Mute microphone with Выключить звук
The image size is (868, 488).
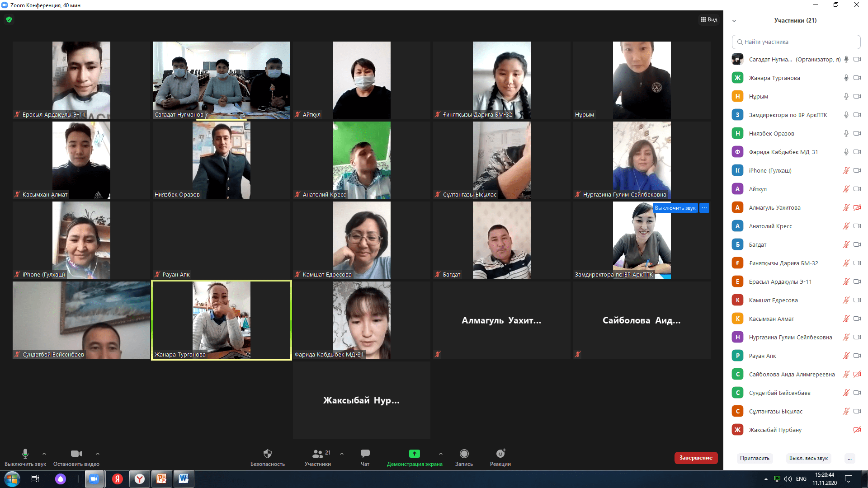(x=25, y=454)
